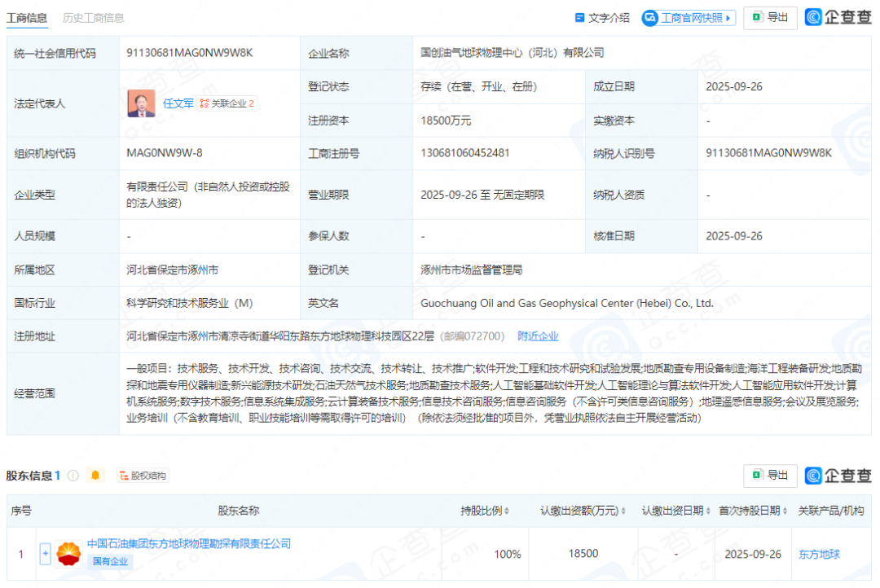Open the 附近企业 nearby companies link
The image size is (880, 588).
(x=538, y=336)
